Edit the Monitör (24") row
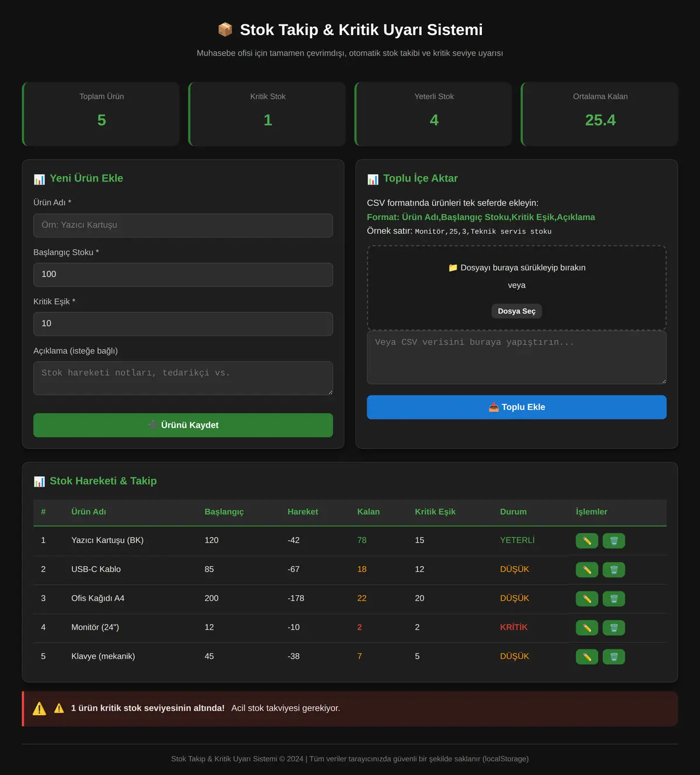The image size is (700, 775). point(587,628)
